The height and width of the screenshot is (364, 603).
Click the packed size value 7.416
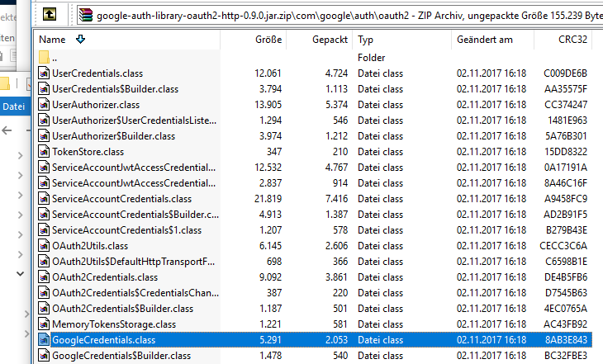(x=336, y=199)
